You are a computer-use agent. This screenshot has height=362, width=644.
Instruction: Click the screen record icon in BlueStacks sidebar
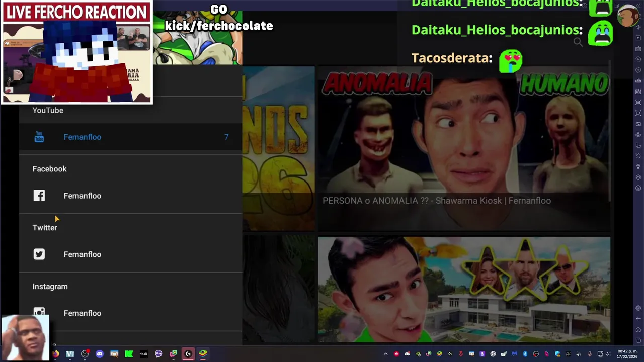click(x=638, y=113)
